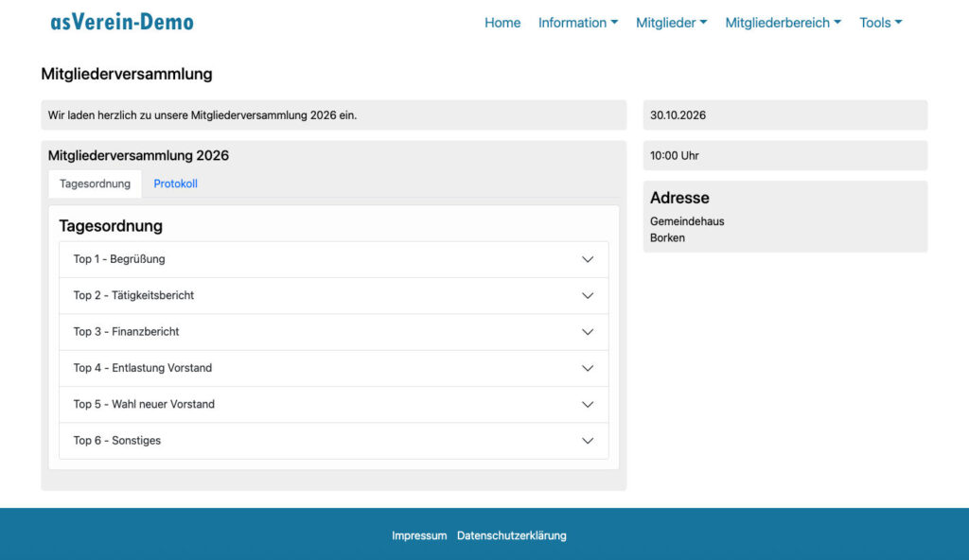
Task: Open the Information dropdown menu
Action: tap(577, 23)
